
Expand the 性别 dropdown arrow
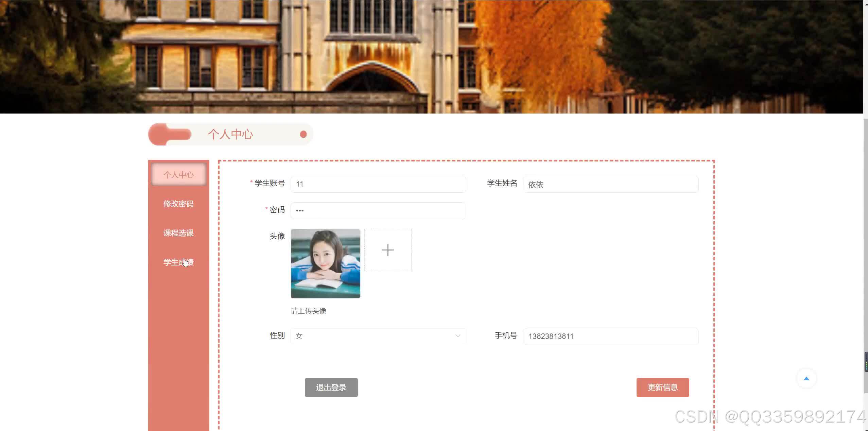tap(457, 336)
